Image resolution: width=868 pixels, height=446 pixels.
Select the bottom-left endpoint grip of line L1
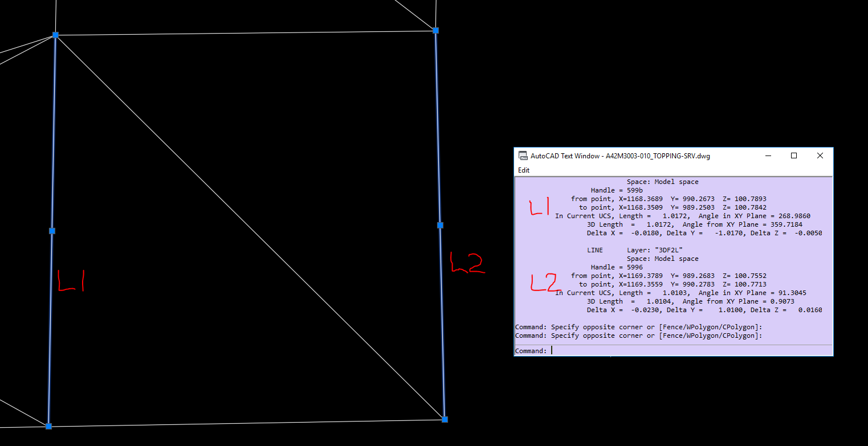[x=48, y=425]
